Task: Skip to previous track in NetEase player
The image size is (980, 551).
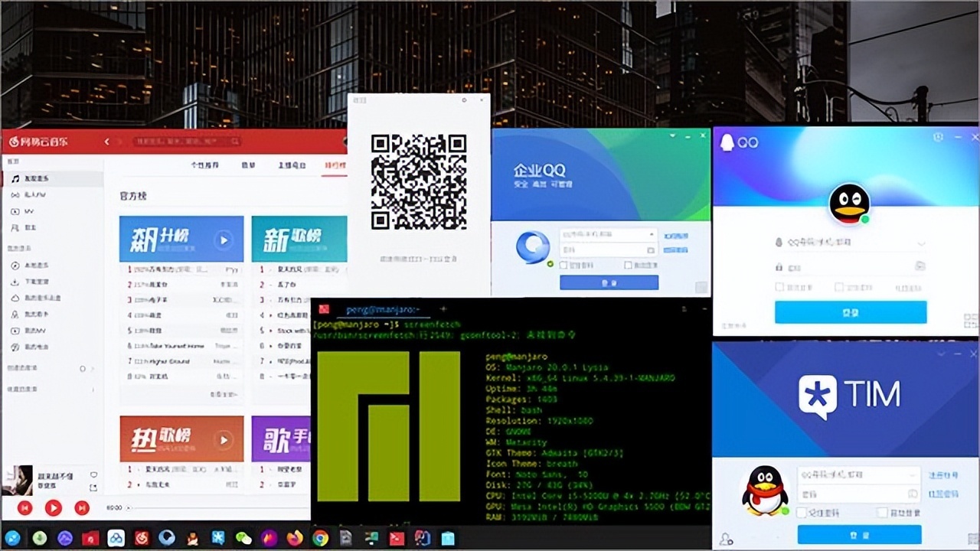Action: 24,507
